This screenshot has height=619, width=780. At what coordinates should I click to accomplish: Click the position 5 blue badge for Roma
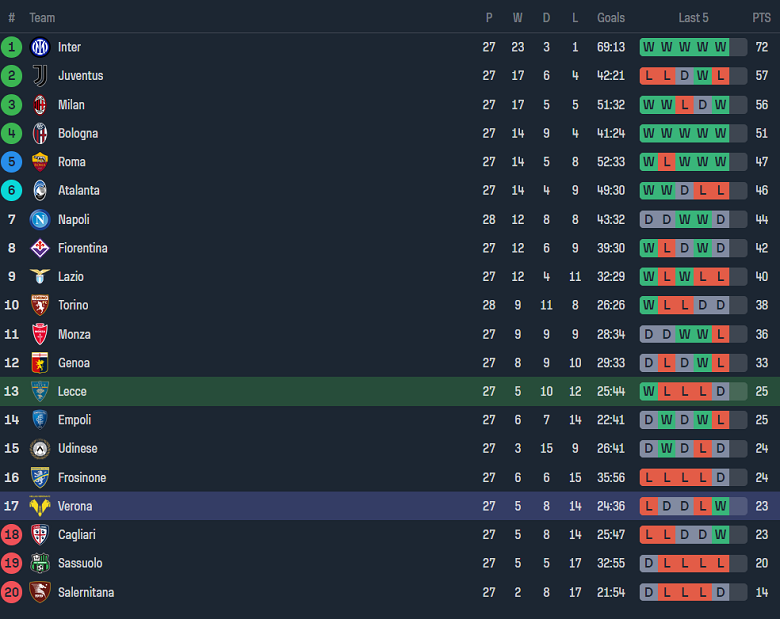(x=12, y=162)
